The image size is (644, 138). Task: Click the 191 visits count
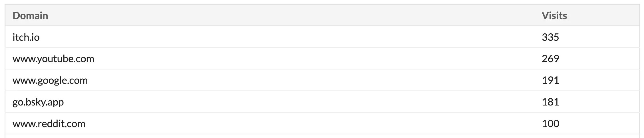pyautogui.click(x=550, y=80)
